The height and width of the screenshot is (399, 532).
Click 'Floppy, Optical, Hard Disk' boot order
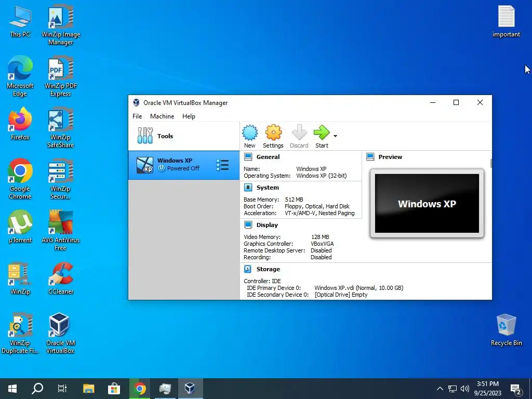pos(317,206)
